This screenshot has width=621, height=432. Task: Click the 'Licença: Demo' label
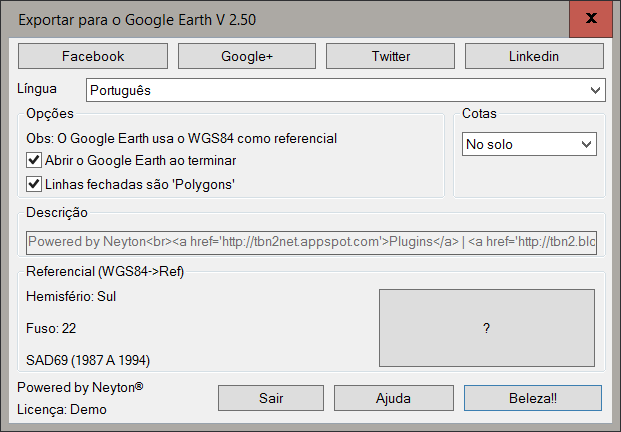(x=62, y=409)
